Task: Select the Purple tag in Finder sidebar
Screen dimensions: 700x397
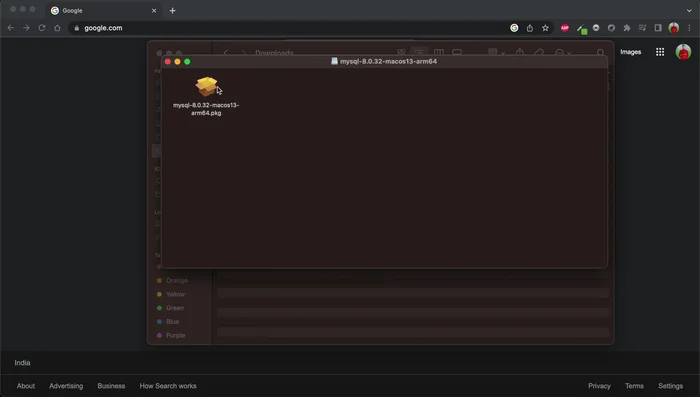Action: pos(171,335)
